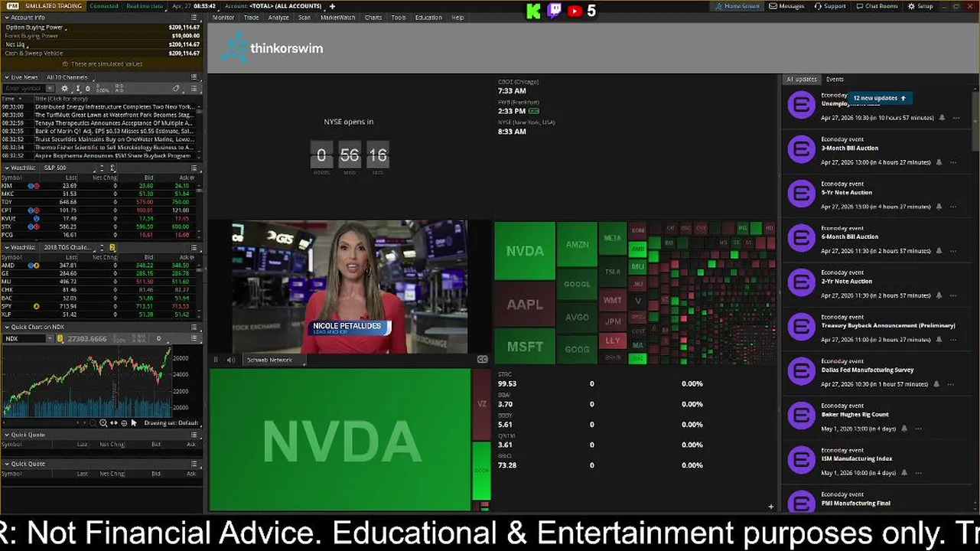The width and height of the screenshot is (980, 551).
Task: Click the MSFT tile in the heat map
Action: click(x=525, y=346)
